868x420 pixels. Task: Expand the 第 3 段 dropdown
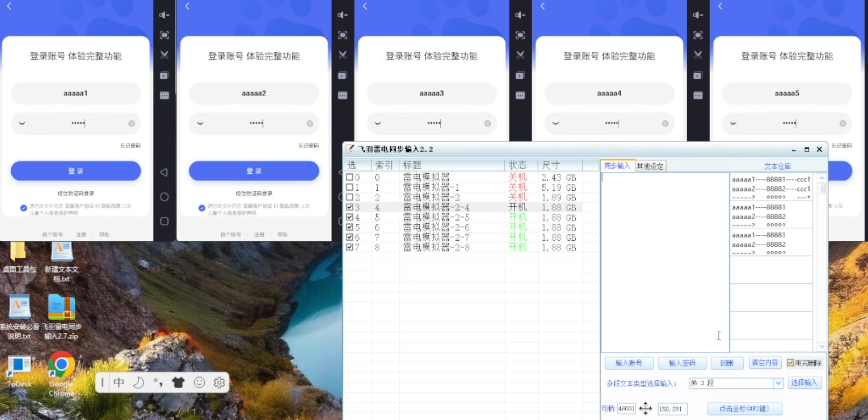click(x=778, y=383)
